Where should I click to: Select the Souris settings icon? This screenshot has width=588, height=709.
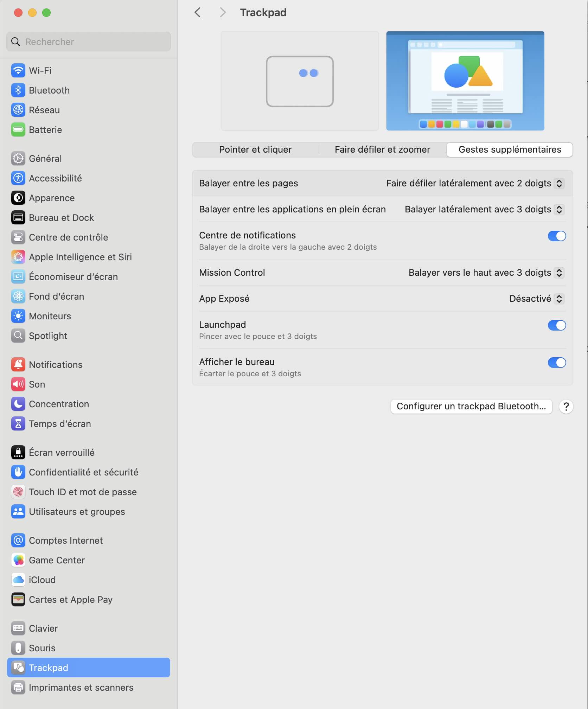tap(18, 647)
